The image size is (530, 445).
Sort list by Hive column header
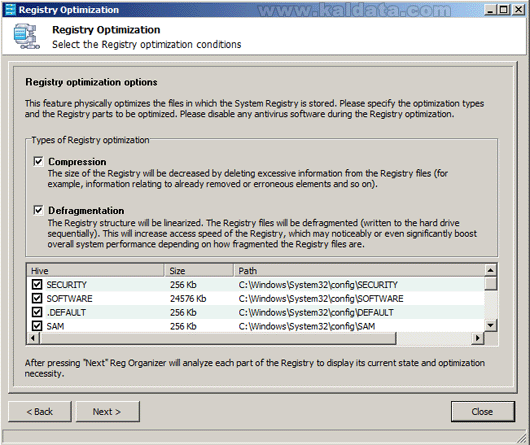pyautogui.click(x=96, y=271)
